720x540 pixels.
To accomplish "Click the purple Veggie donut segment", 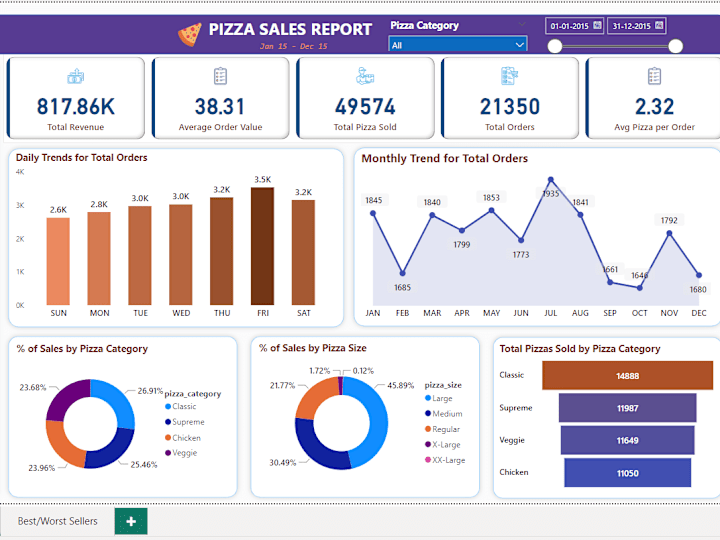I will coord(63,396).
